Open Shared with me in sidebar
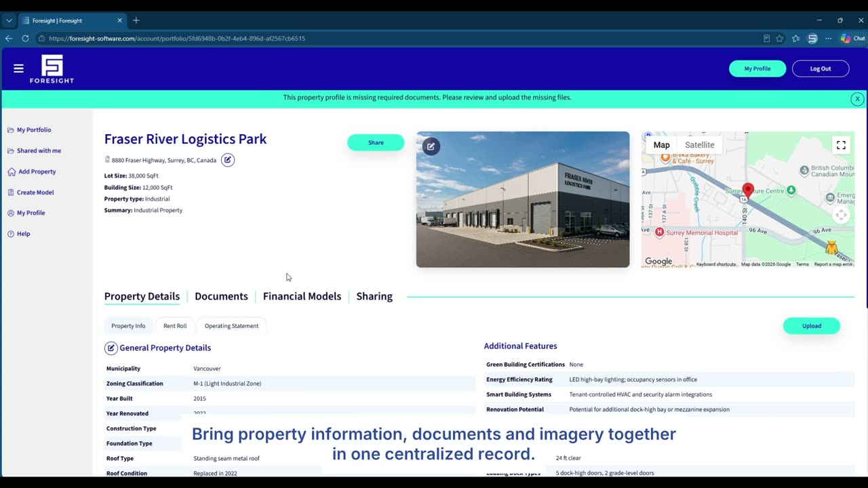The width and height of the screenshot is (868, 488). pyautogui.click(x=34, y=150)
